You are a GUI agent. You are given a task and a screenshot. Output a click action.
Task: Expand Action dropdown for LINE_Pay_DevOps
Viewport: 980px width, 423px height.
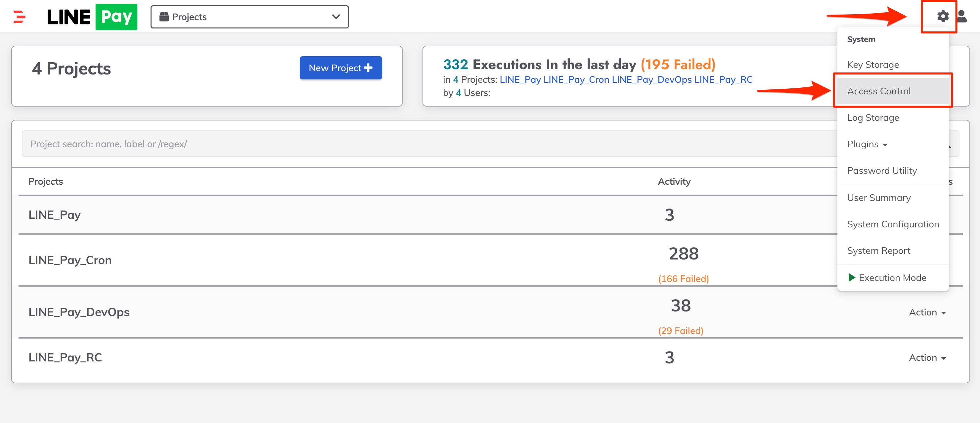[x=927, y=312]
